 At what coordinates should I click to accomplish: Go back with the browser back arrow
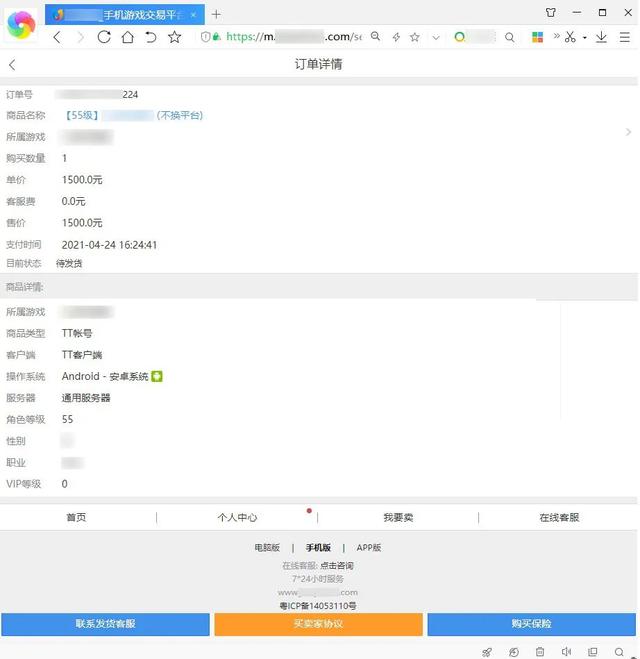click(x=57, y=37)
